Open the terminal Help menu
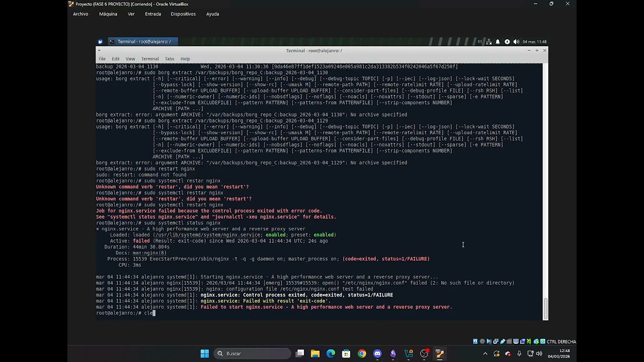Screen dimensions: 644x362 (185, 59)
